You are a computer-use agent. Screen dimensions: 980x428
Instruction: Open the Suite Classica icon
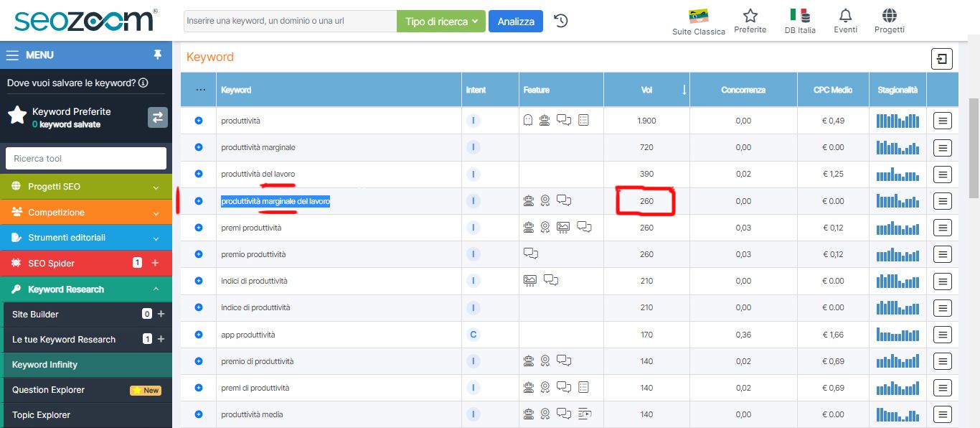click(x=697, y=14)
